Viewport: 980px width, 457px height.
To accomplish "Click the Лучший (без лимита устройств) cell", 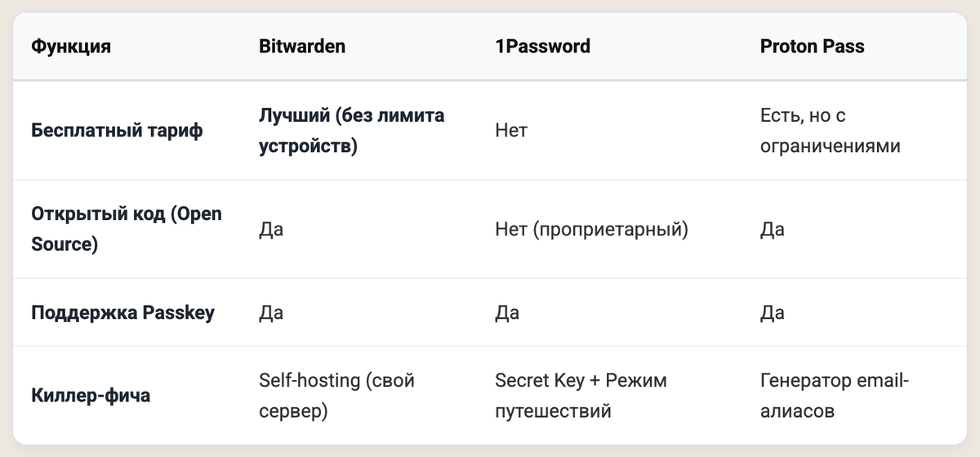I will [351, 131].
